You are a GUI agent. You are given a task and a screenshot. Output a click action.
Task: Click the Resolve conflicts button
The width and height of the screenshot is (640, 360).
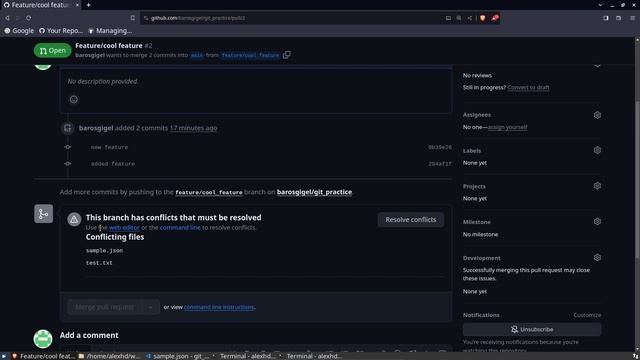[411, 220]
